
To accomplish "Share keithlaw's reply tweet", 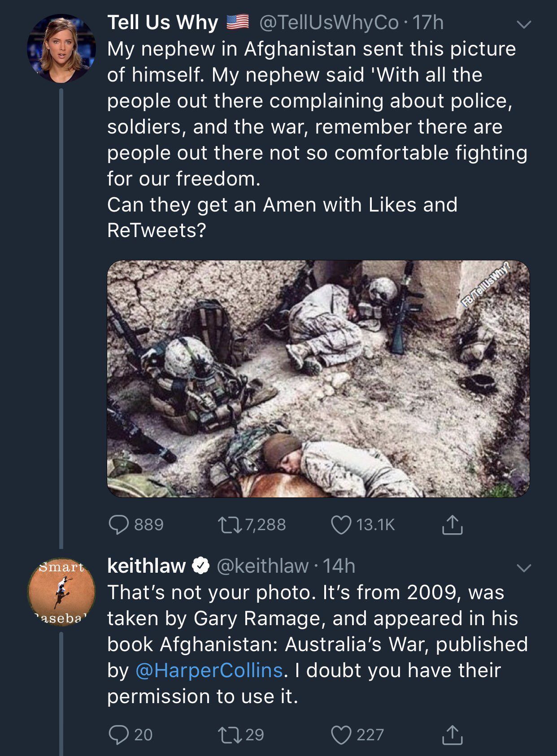I will 452,734.
